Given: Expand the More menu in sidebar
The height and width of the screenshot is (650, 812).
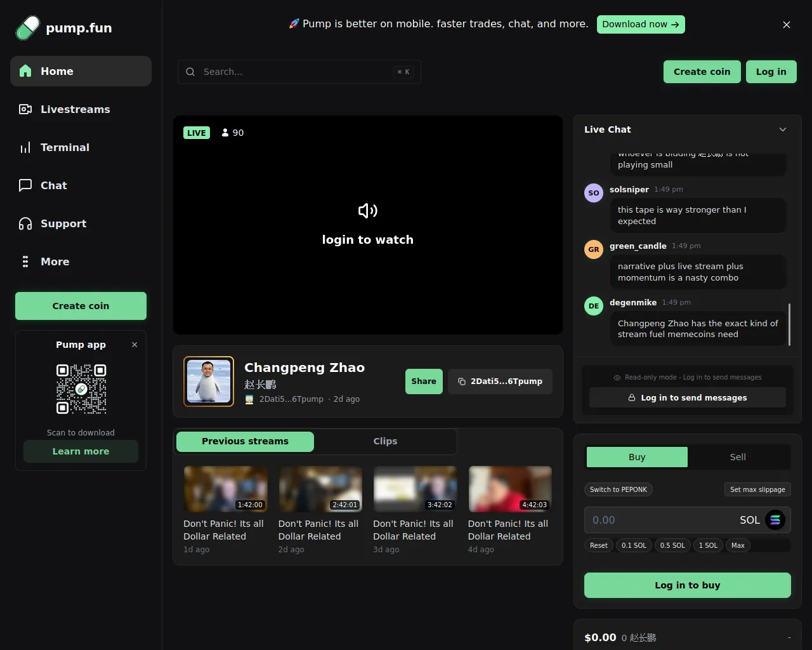Looking at the screenshot, I should click(x=25, y=262).
